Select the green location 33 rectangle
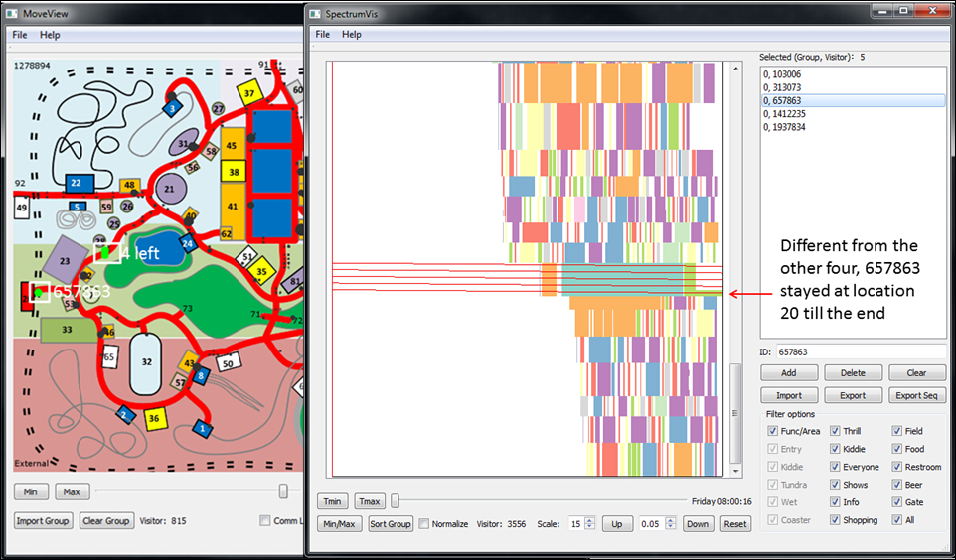 click(67, 330)
